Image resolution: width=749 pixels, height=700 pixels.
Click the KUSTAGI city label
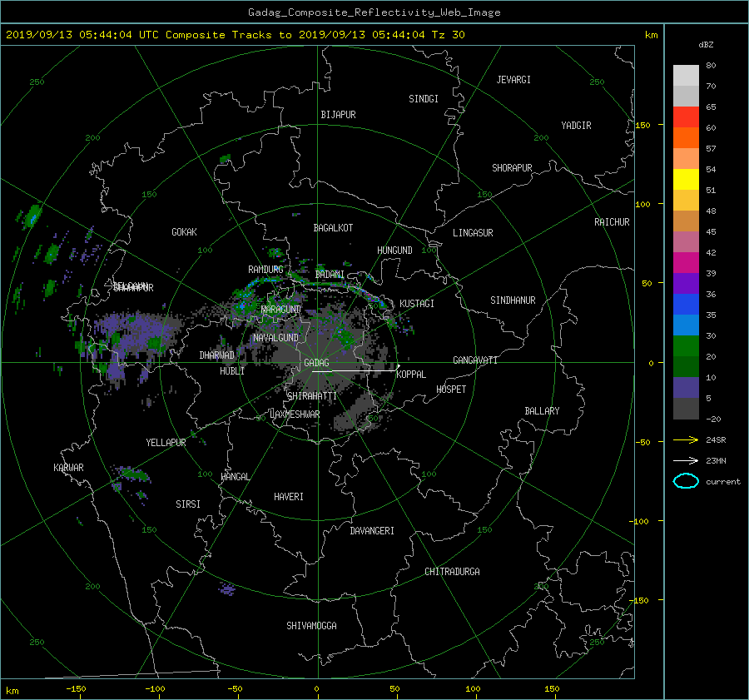417,304
